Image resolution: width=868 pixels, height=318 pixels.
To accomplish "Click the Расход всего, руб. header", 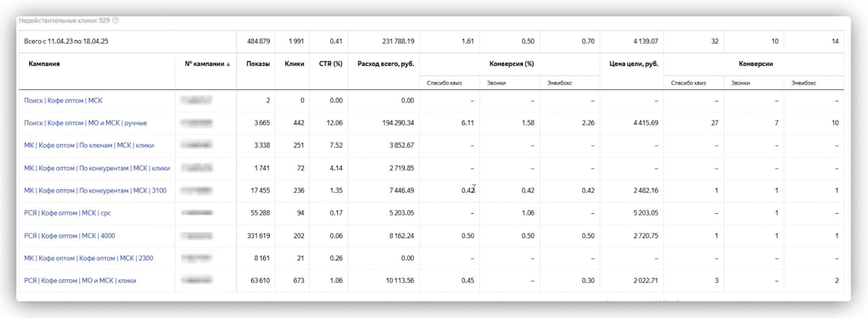I will point(386,63).
